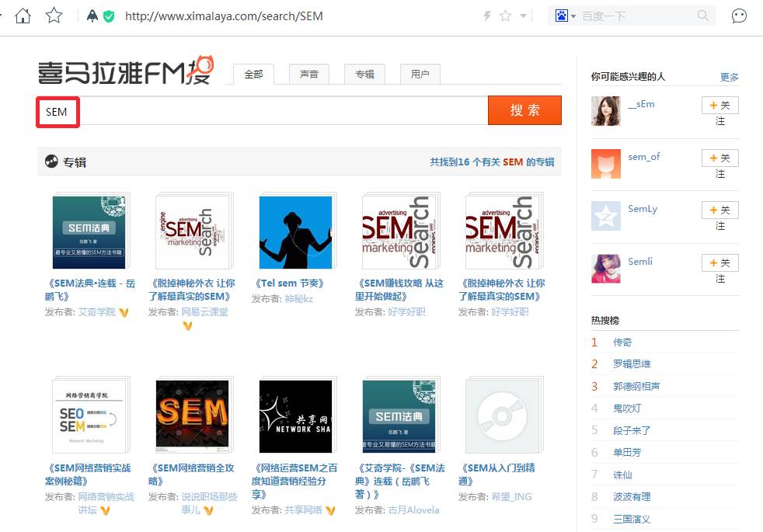Open Semli user avatar

pyautogui.click(x=606, y=269)
